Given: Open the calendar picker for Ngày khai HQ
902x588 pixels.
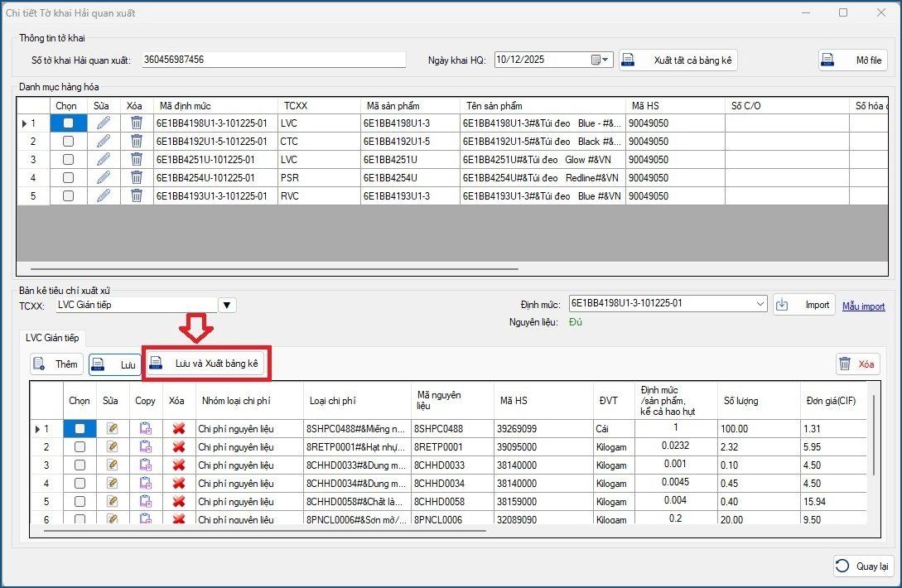Looking at the screenshot, I should [600, 60].
